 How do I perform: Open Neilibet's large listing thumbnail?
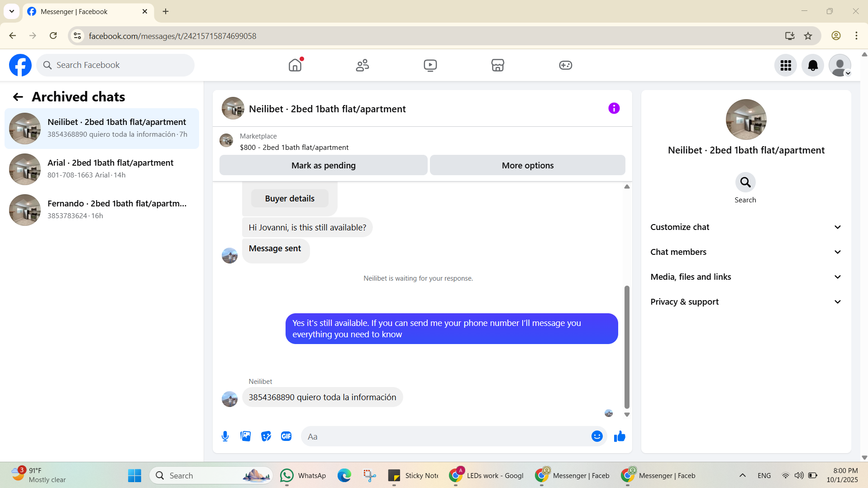coord(746,120)
